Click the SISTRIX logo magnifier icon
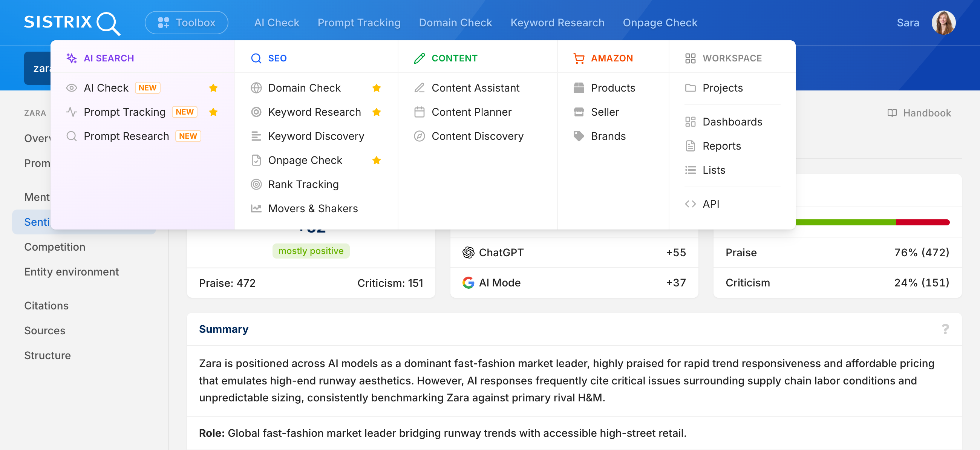Screen dimensions: 980x450 109,24
